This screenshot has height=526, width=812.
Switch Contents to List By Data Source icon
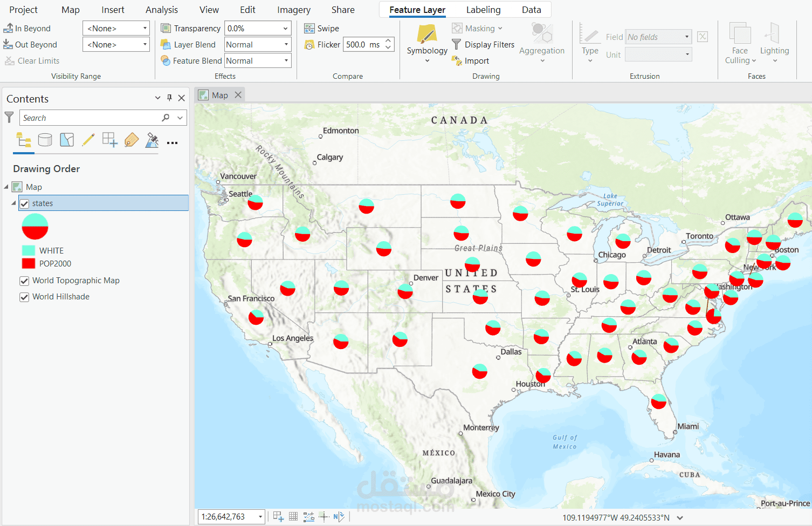[x=45, y=139]
